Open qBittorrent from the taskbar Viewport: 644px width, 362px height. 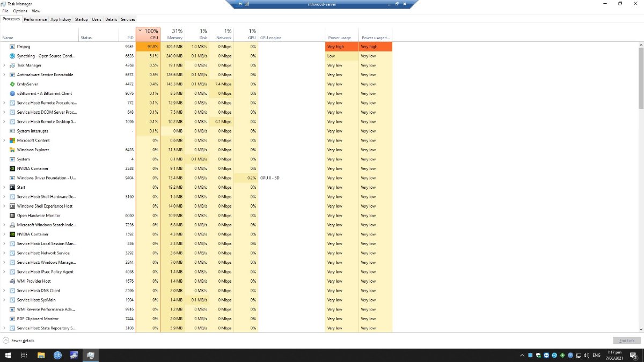pos(57,355)
